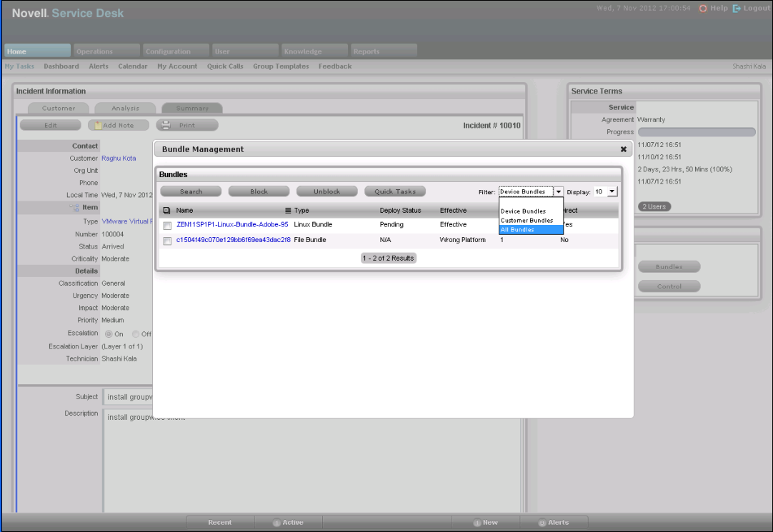Choose All Bundles from the Filter list
773x532 pixels.
[x=526, y=230]
